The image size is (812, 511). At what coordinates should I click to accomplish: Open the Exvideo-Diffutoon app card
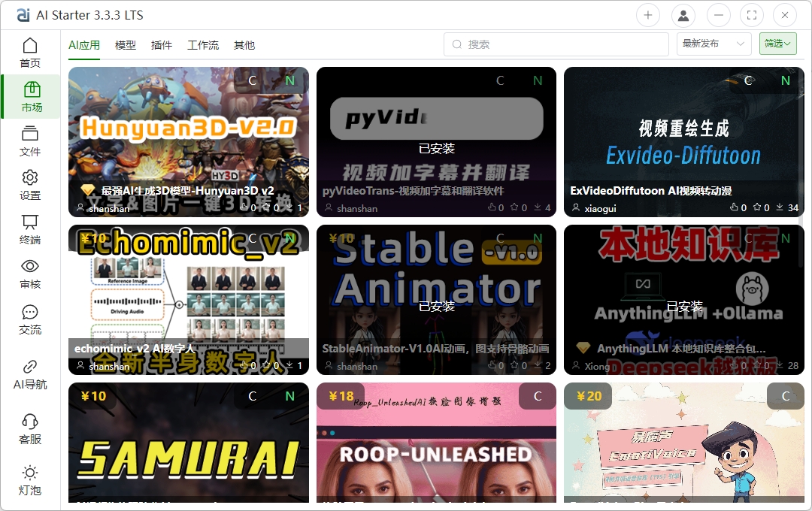pos(684,142)
